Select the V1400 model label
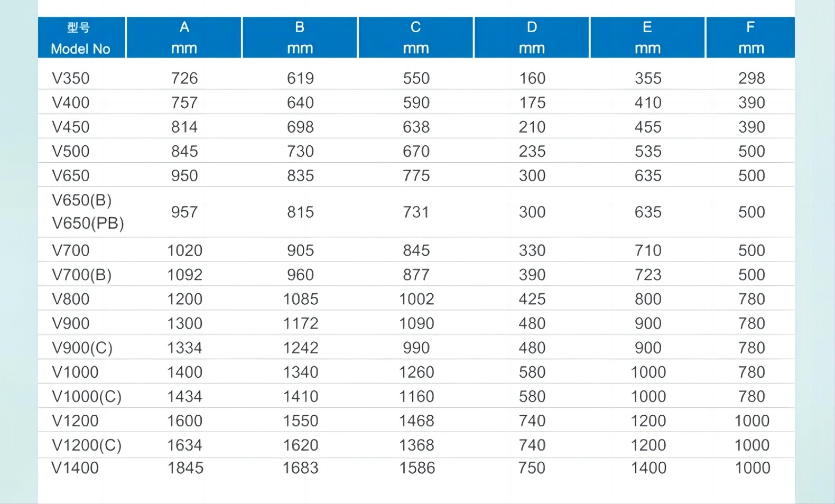 tap(75, 468)
